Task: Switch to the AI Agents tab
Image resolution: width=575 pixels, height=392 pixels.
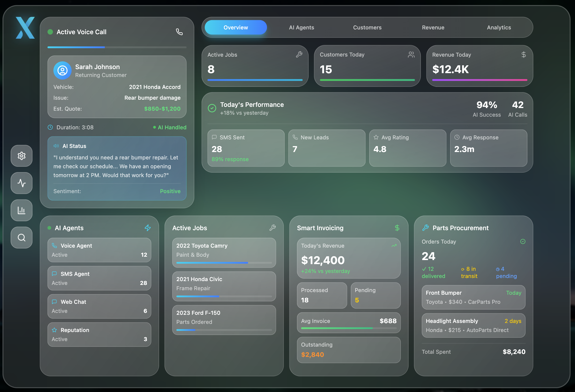Action: click(x=301, y=27)
